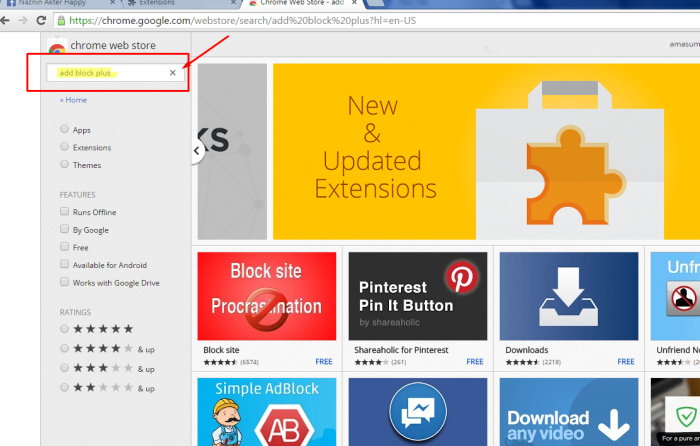Select four stars & up rating

click(x=64, y=348)
